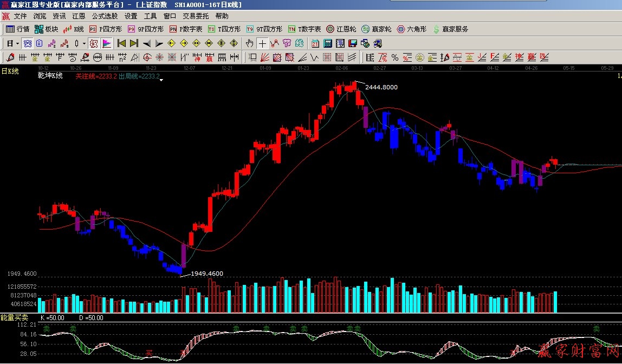Open the 公式选股 menu
622x364 pixels.
pyautogui.click(x=105, y=16)
